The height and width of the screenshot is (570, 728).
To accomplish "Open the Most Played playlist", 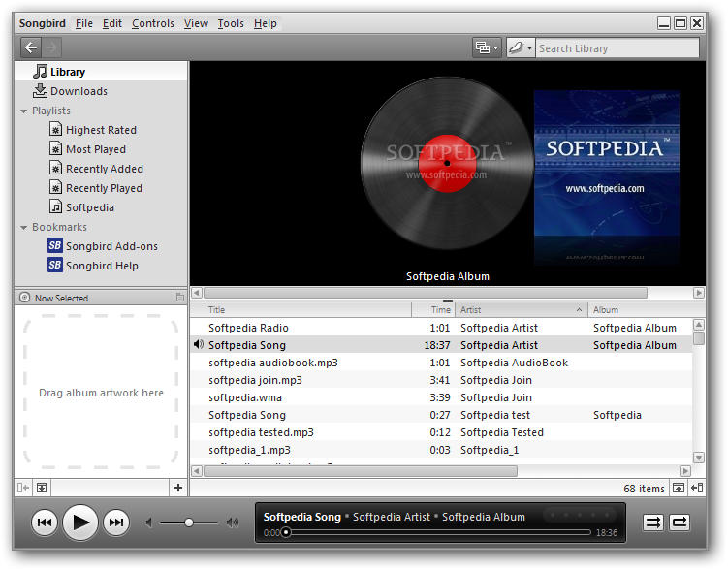I will (x=96, y=149).
